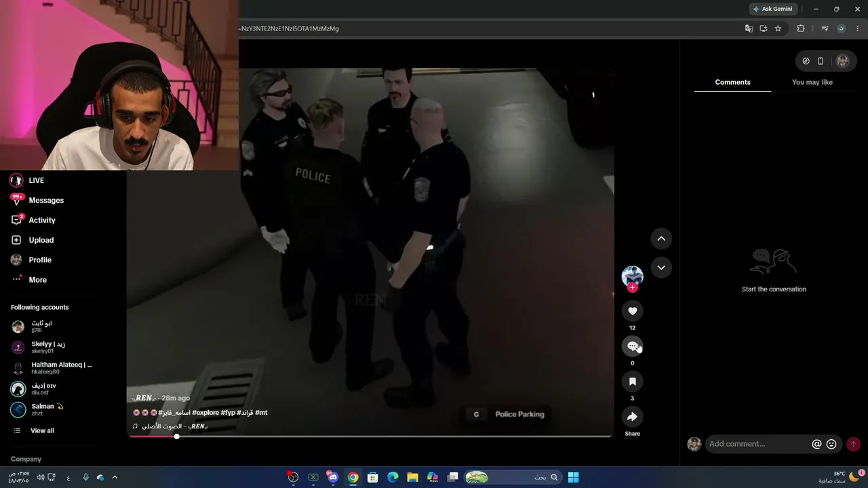Click Ask Gemini in Chrome
Image resolution: width=868 pixels, height=488 pixels.
772,9
